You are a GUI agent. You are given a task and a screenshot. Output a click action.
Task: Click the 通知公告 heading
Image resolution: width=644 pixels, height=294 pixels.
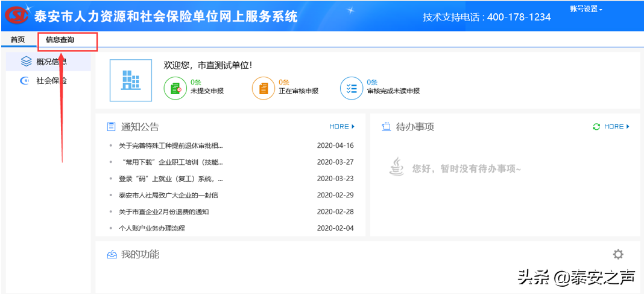[x=140, y=127]
